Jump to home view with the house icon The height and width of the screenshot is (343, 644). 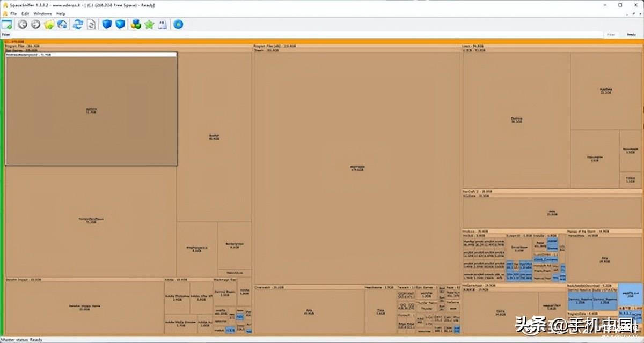pyautogui.click(x=62, y=24)
